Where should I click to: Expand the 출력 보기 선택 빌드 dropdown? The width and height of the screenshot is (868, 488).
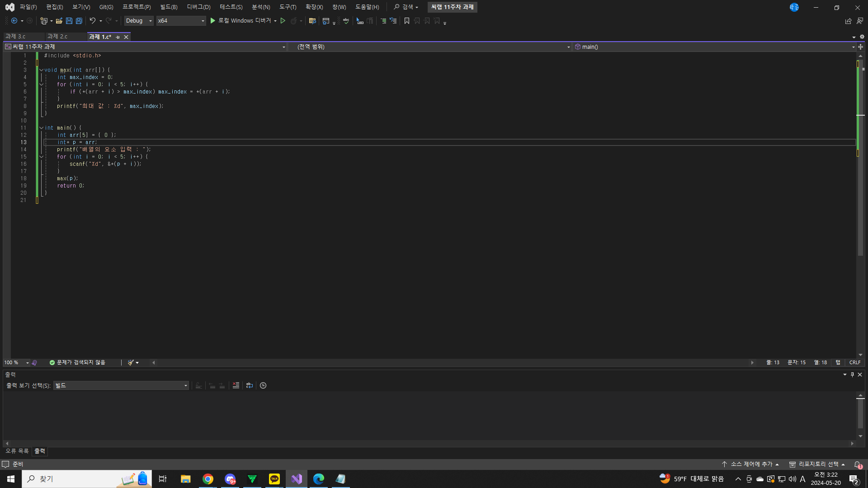pyautogui.click(x=121, y=385)
